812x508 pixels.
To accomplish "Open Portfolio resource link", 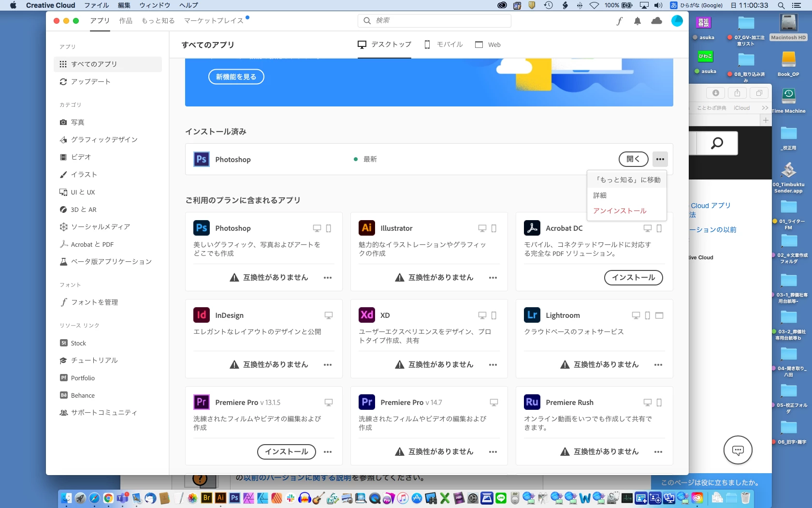I will click(107, 378).
